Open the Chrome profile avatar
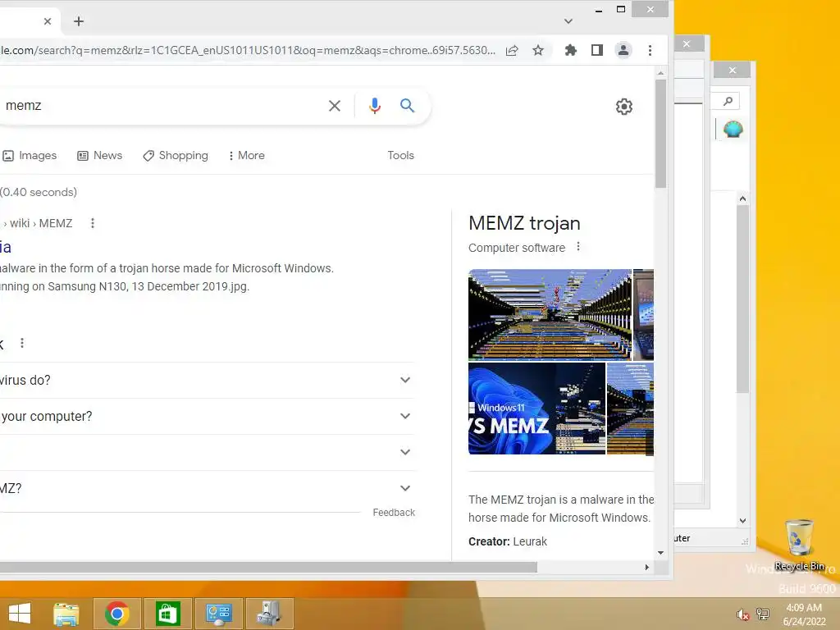The image size is (840, 630). click(623, 50)
